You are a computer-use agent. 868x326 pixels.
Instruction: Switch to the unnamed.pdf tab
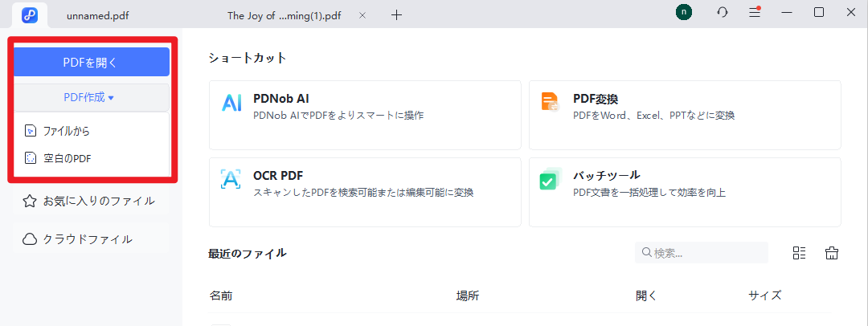(97, 15)
